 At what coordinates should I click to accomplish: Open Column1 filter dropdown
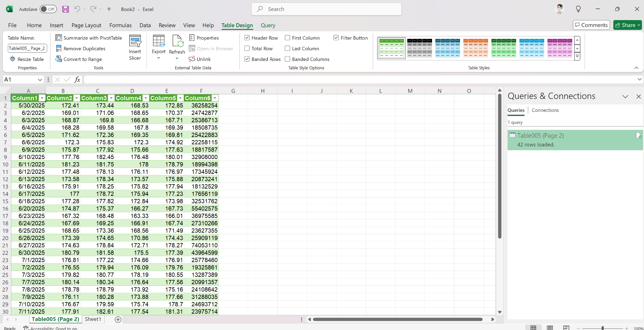point(42,98)
